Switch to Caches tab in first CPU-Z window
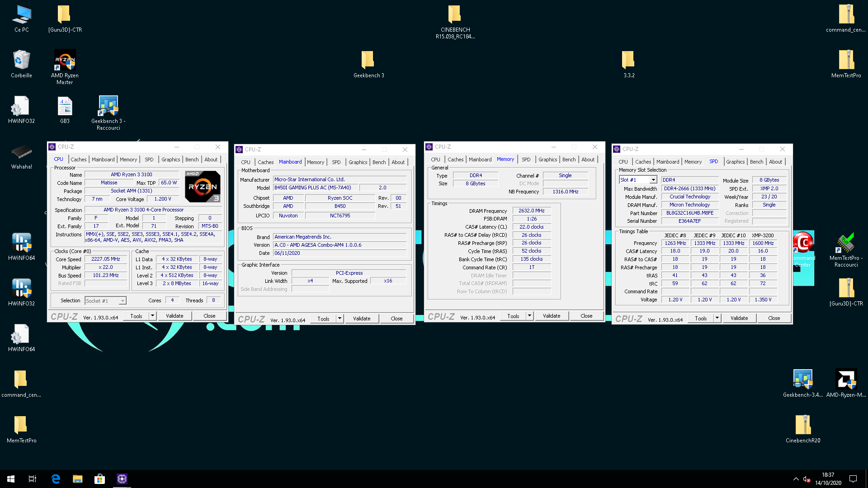This screenshot has height=488, width=868. (78, 160)
